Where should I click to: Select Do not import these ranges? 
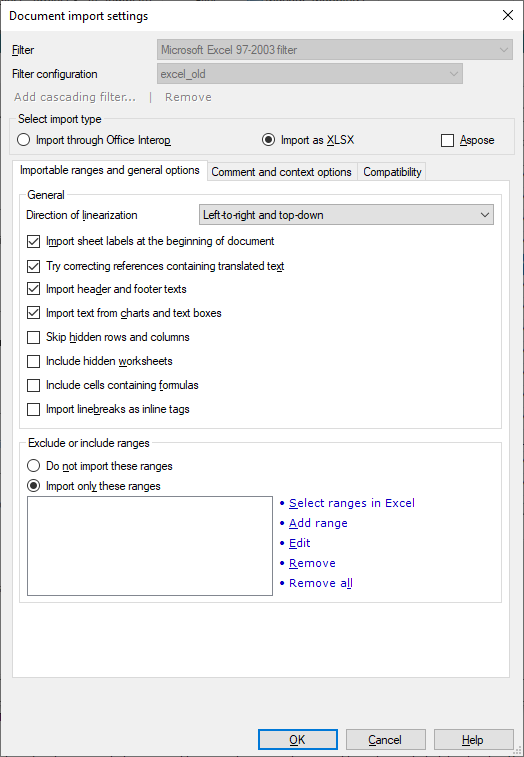pos(99,466)
